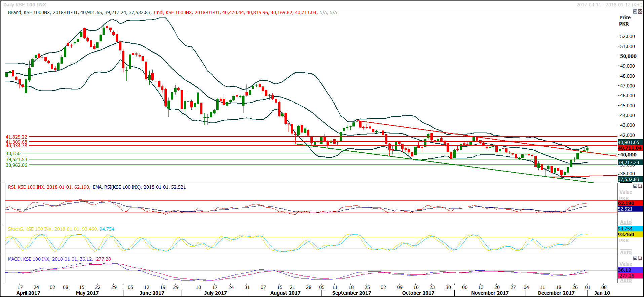Image resolution: width=644 pixels, height=297 pixels.
Task: Toggle Auto scale on MACD pane
Action: [x=626, y=280]
